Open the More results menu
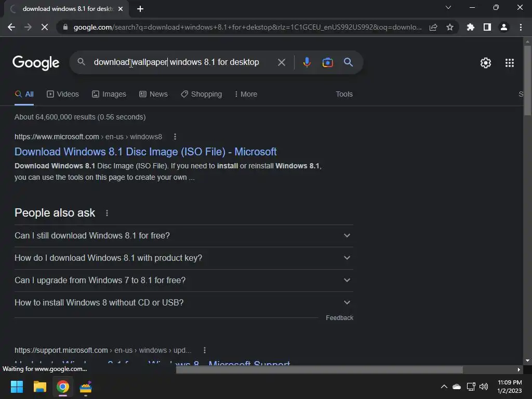 point(246,95)
